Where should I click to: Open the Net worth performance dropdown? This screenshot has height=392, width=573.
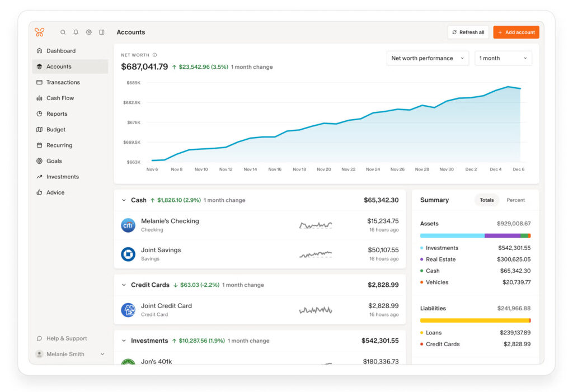428,58
